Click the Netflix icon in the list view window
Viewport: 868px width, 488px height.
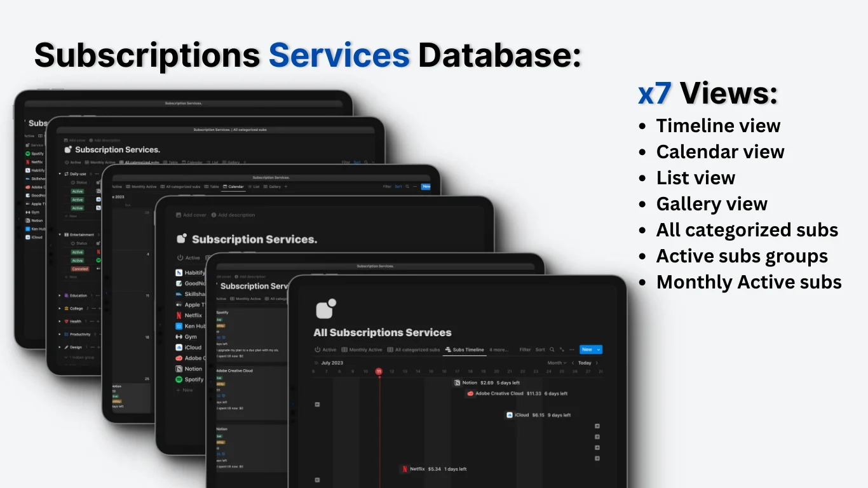tap(179, 315)
